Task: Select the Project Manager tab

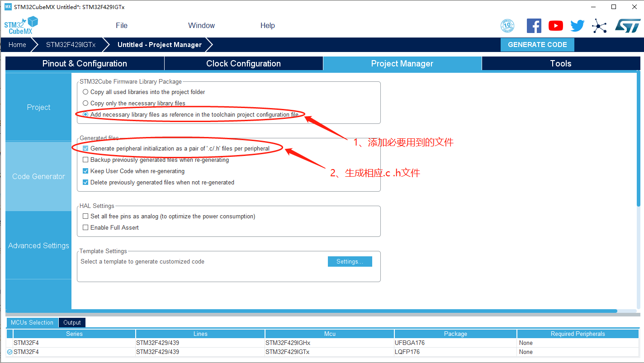Action: pos(402,63)
